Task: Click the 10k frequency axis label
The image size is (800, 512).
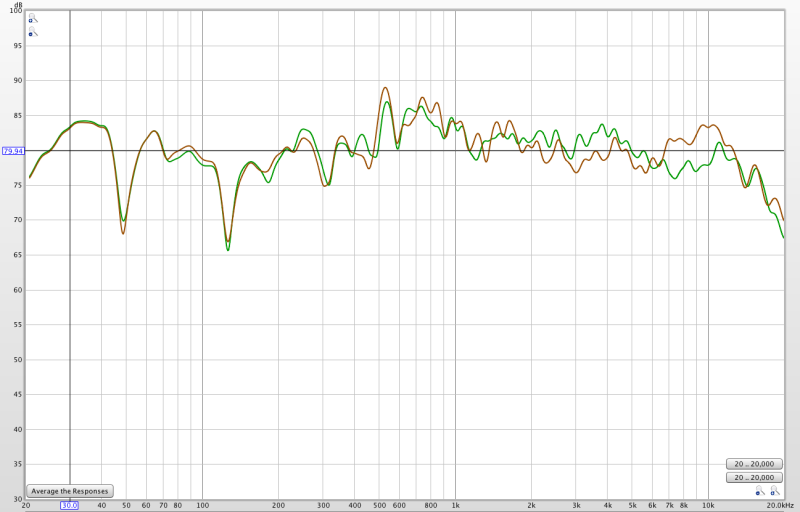Action: tap(708, 505)
